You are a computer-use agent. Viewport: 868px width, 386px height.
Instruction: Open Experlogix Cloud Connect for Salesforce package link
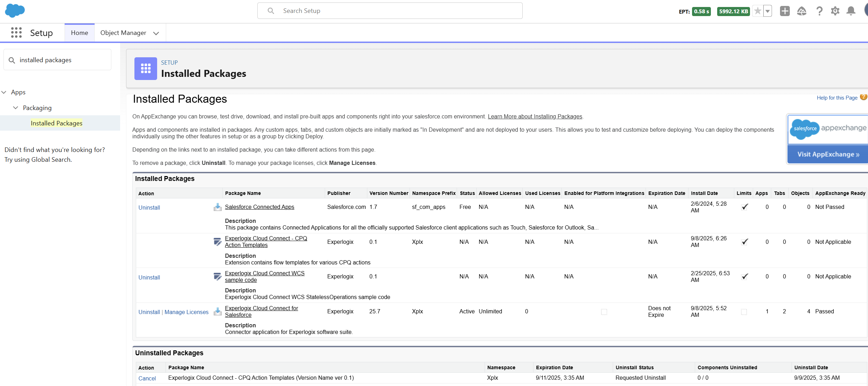click(x=262, y=312)
